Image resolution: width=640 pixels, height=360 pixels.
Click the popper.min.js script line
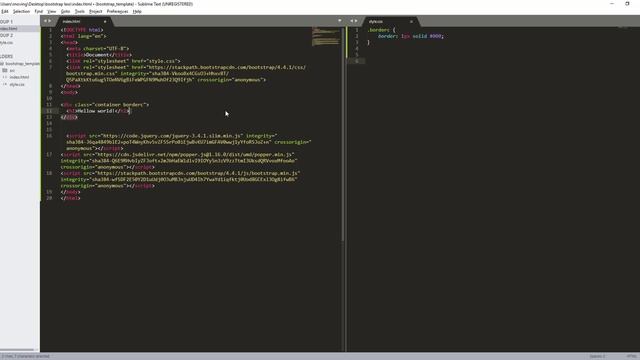tap(178, 155)
